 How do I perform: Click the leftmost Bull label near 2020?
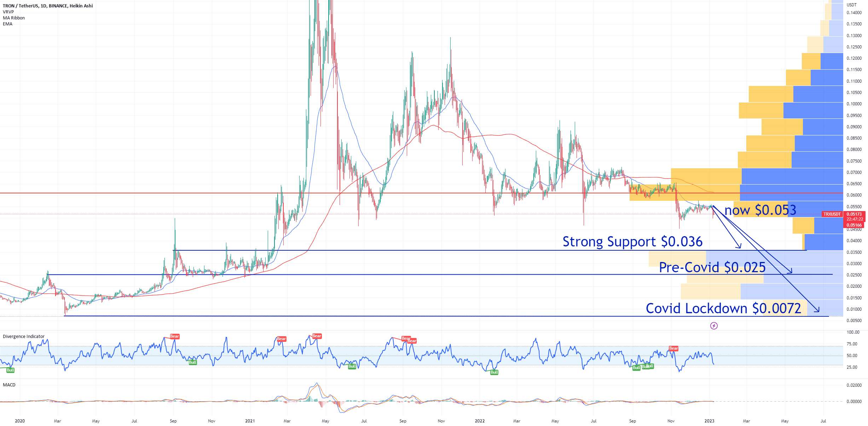(x=10, y=370)
